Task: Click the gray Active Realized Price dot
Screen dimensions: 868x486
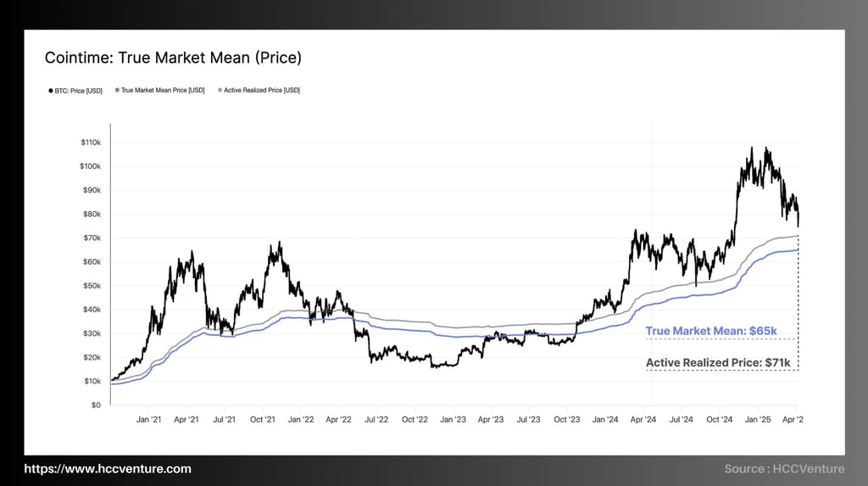Action: (x=220, y=90)
